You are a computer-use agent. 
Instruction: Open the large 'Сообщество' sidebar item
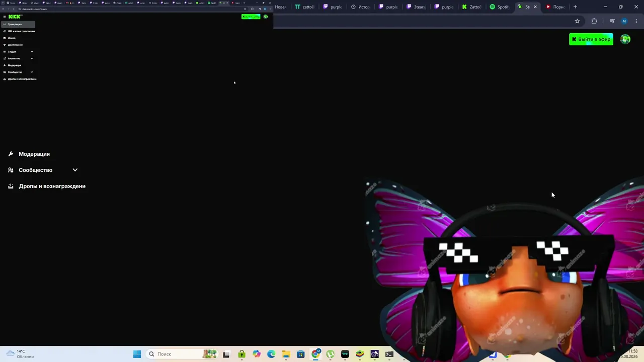click(x=35, y=170)
